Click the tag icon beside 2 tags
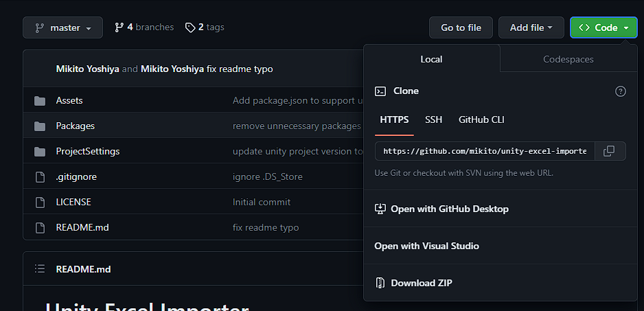 189,27
